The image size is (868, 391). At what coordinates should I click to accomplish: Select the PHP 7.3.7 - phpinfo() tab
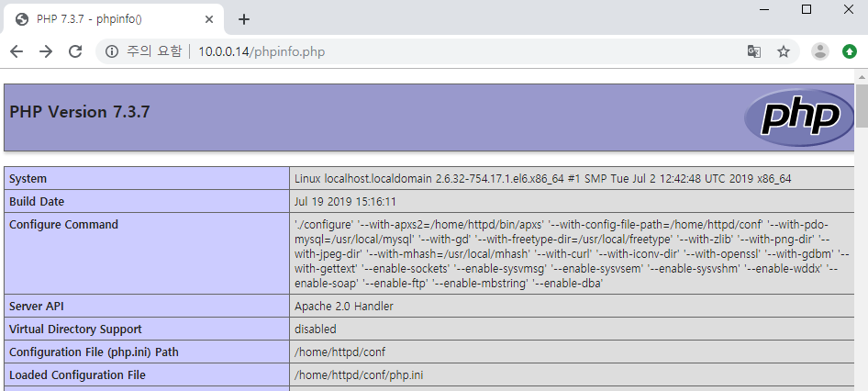pyautogui.click(x=114, y=19)
